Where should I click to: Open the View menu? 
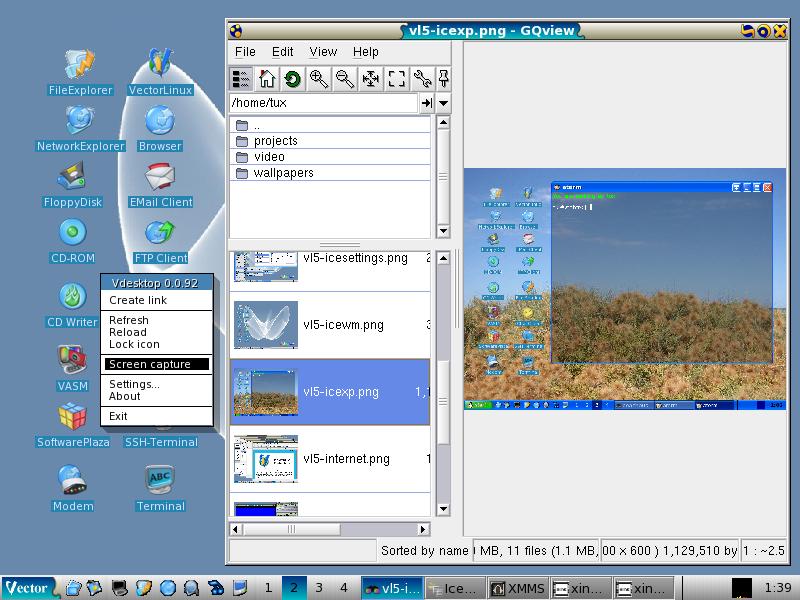click(323, 52)
